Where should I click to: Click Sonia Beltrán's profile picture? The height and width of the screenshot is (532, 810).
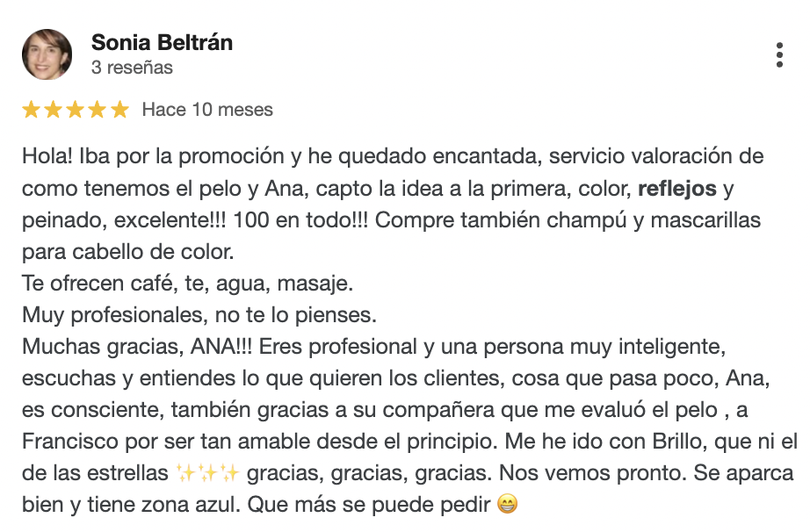47,54
